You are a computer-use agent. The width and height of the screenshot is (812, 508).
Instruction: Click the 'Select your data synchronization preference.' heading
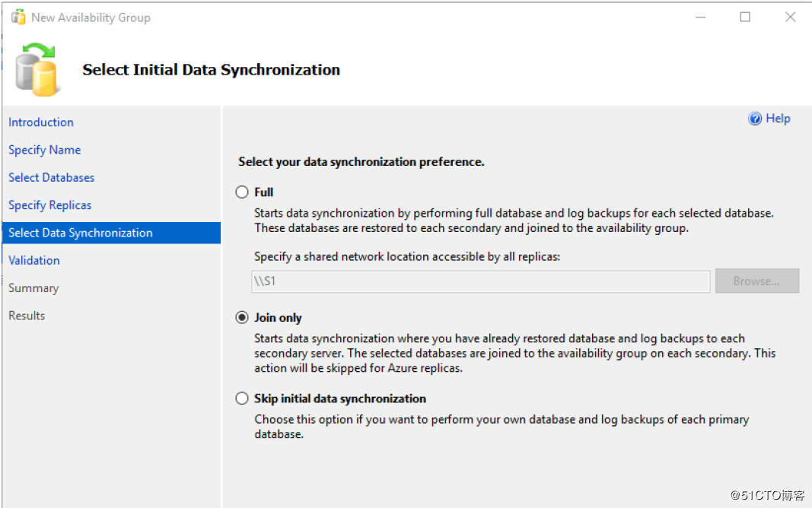[361, 162]
